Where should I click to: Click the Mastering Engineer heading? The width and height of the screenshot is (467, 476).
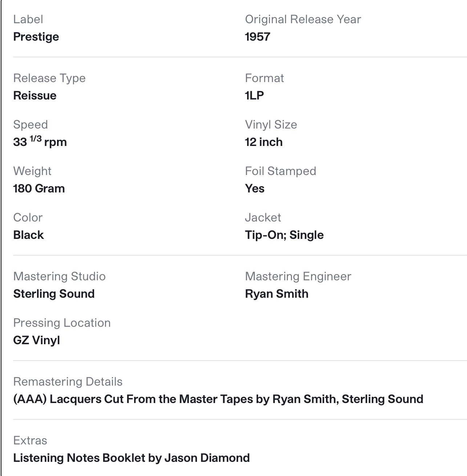298,276
